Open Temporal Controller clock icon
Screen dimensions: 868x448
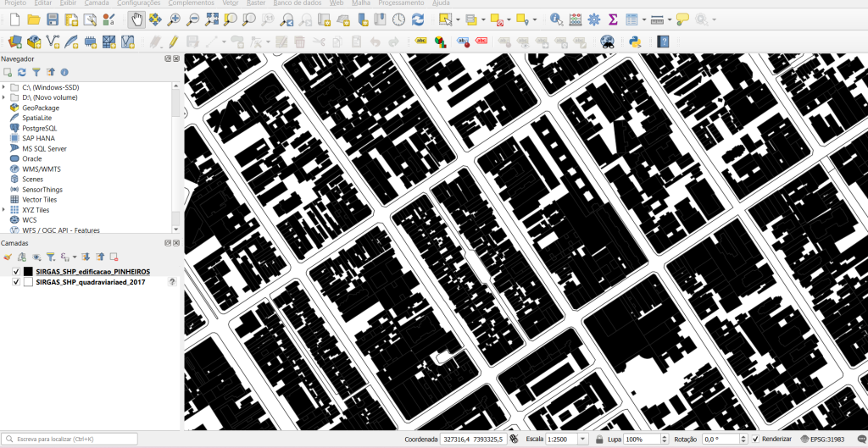click(398, 20)
